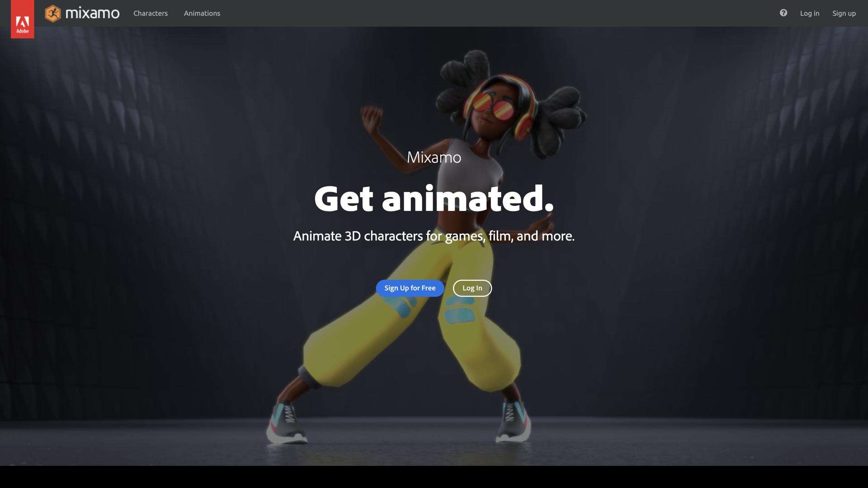Click the red Adobe logo
This screenshot has height=488, width=868.
point(22,20)
